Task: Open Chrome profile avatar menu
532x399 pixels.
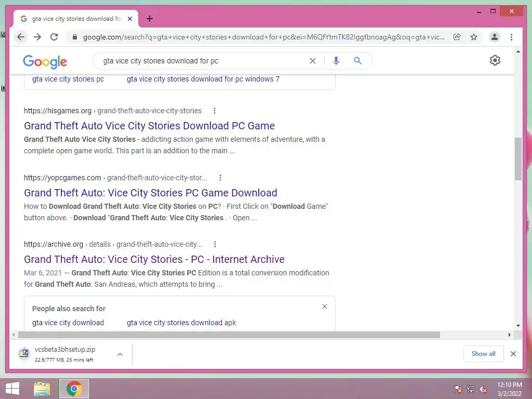Action: click(x=495, y=37)
